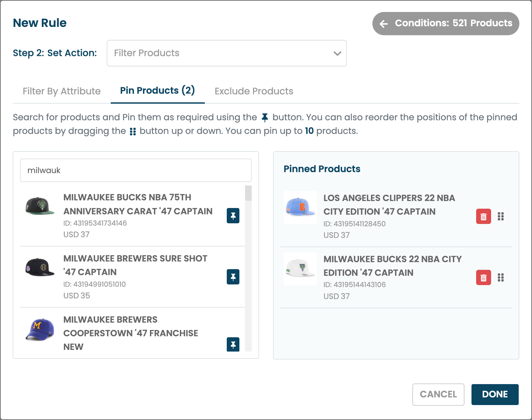Viewport: 532px width, 420px height.
Task: Click the Brewers Cooperstown blue cap thumbnail
Action: 40,329
